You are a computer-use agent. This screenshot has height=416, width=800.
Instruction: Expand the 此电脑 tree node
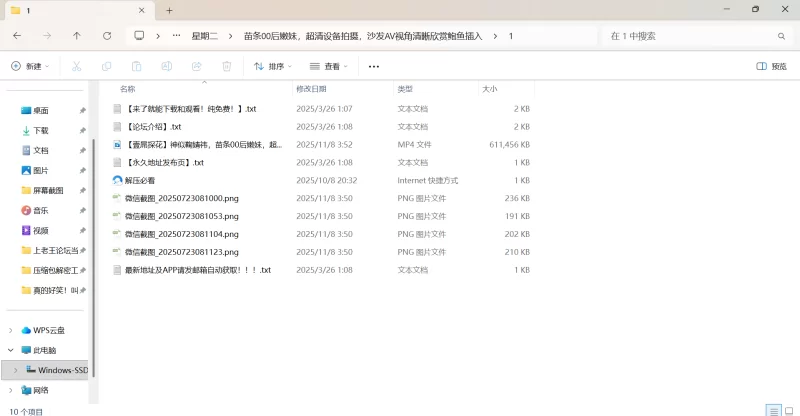tap(11, 350)
